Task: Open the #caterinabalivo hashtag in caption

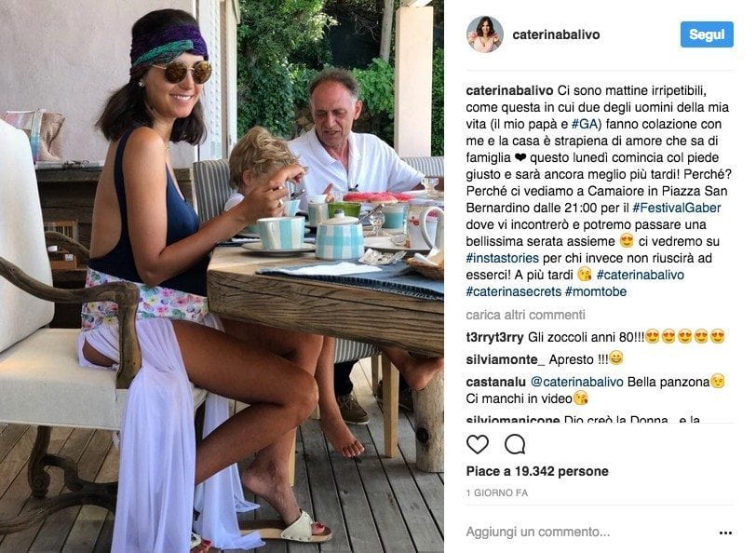Action: click(640, 275)
